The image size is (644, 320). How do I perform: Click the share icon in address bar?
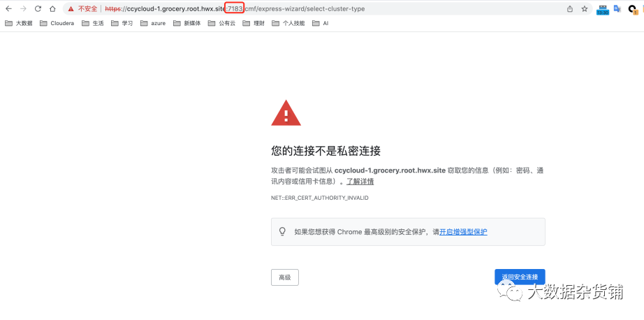[570, 8]
